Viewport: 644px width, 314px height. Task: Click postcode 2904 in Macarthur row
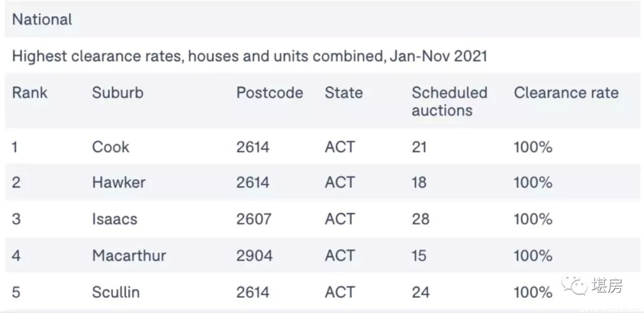pyautogui.click(x=254, y=255)
